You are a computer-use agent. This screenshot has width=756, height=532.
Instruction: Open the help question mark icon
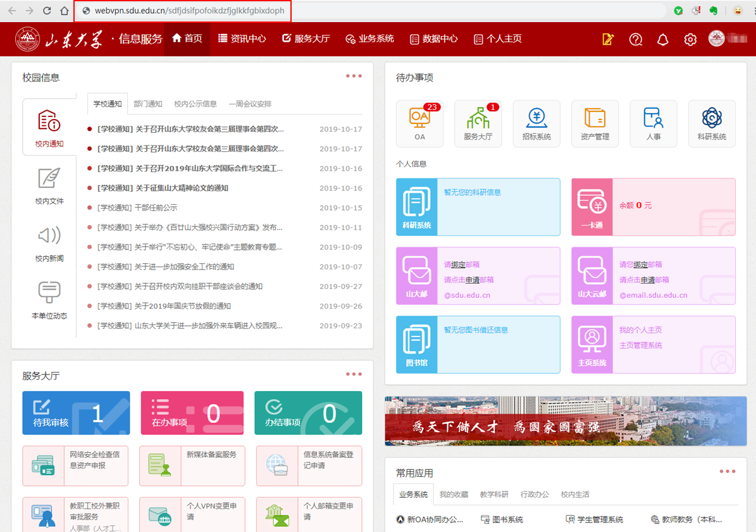[x=635, y=39]
